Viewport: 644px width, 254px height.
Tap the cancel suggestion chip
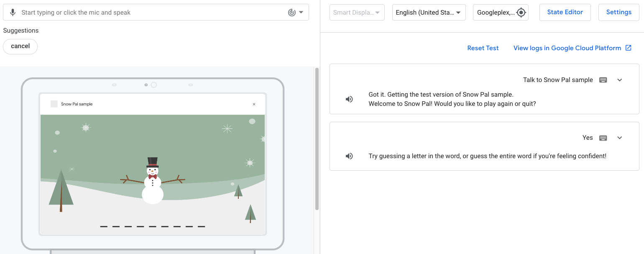20,46
